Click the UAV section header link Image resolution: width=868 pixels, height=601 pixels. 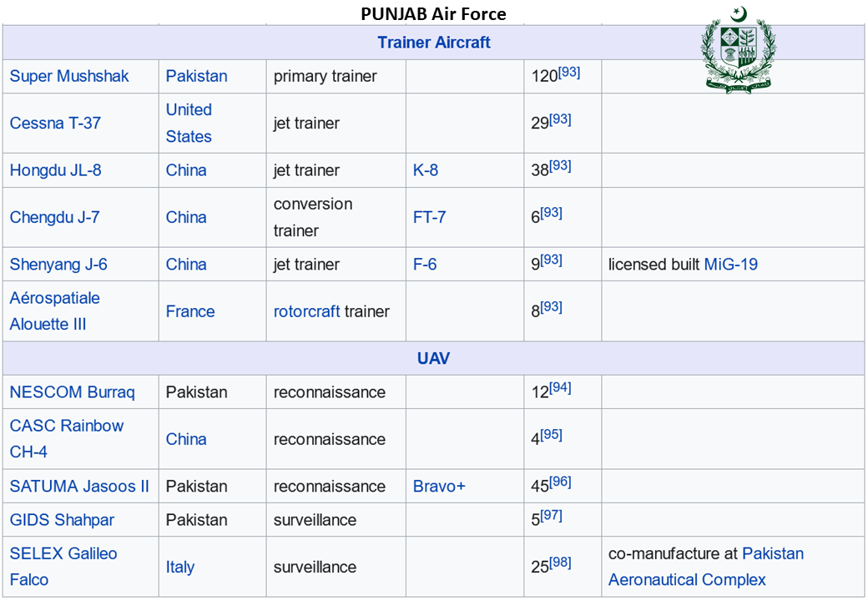pos(433,358)
